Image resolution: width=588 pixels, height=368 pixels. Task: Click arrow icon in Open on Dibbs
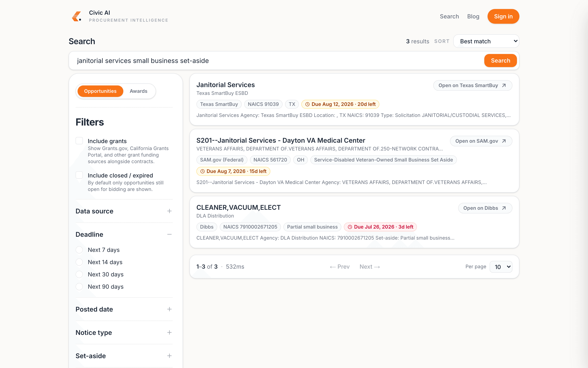pos(504,208)
